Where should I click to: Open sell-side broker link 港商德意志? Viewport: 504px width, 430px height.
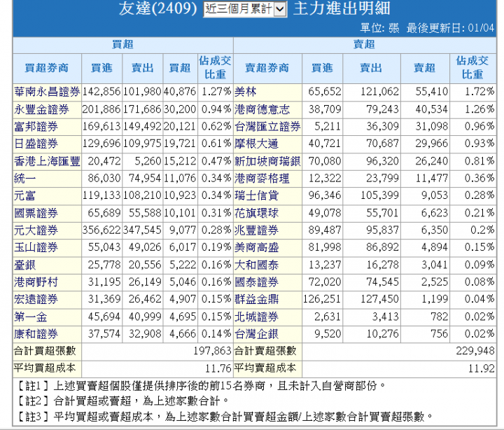pyautogui.click(x=262, y=110)
